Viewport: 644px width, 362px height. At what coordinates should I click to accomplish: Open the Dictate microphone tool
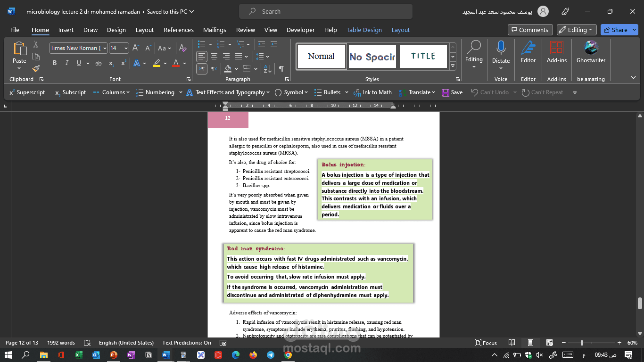[x=501, y=53]
